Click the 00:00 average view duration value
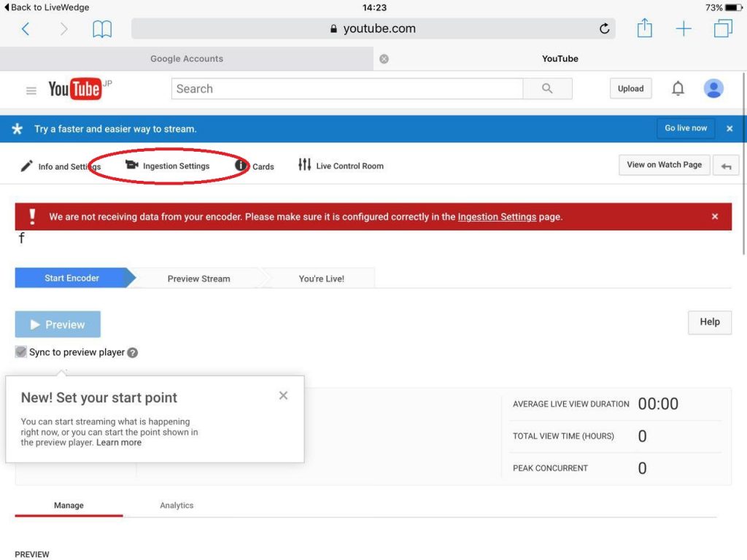This screenshot has height=560, width=747. coord(658,404)
